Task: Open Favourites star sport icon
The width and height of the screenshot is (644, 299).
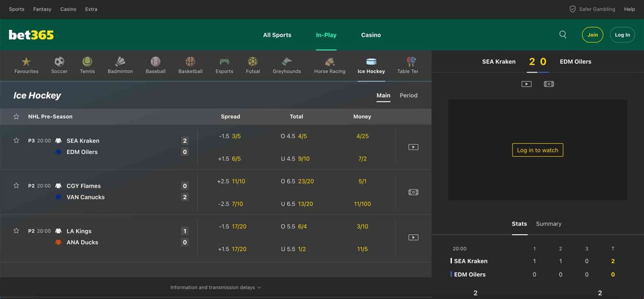Action: pyautogui.click(x=26, y=62)
